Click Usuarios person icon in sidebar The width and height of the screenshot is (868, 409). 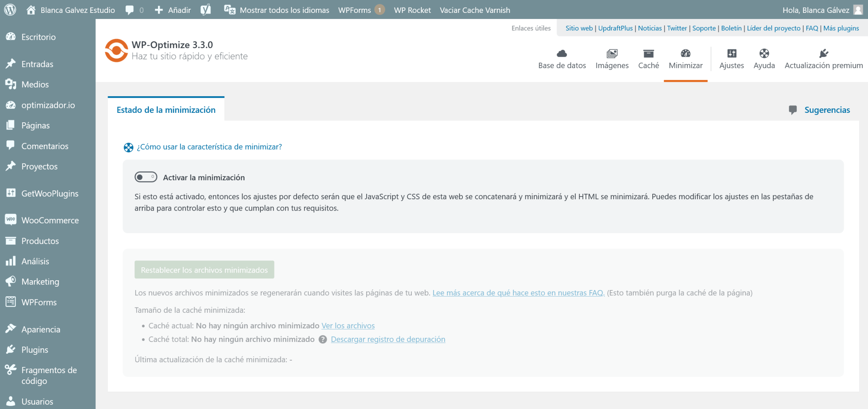pyautogui.click(x=11, y=401)
